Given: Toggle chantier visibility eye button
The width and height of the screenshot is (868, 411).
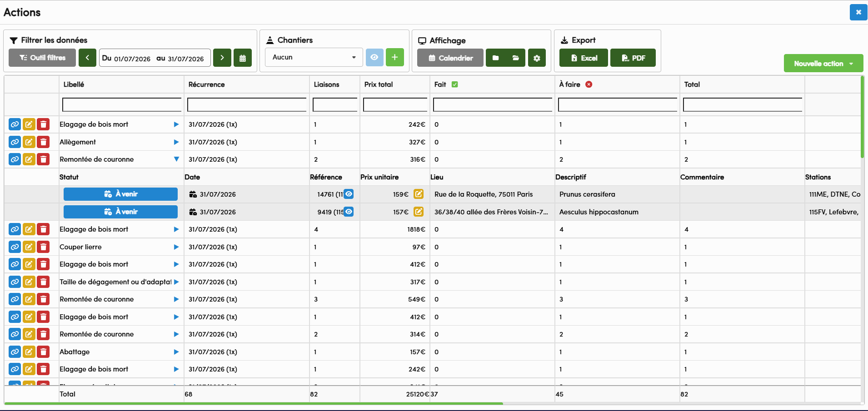Looking at the screenshot, I should (x=374, y=57).
